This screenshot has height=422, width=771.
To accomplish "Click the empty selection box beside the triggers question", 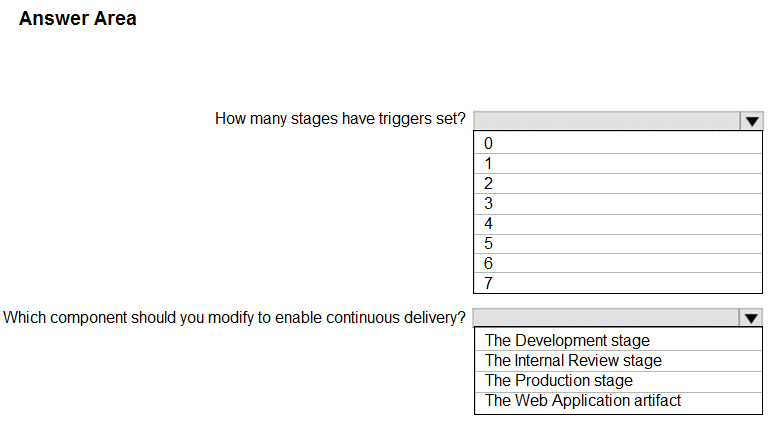I will [x=607, y=120].
